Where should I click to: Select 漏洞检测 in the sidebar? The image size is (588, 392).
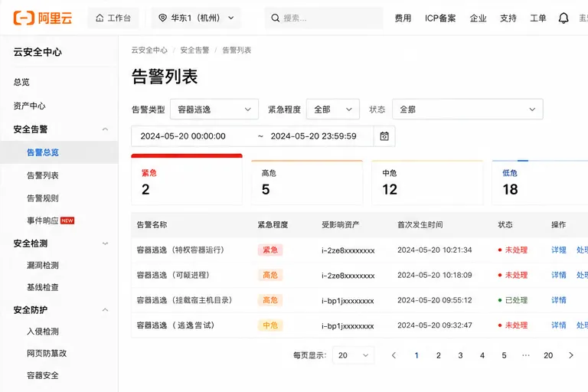(43, 265)
